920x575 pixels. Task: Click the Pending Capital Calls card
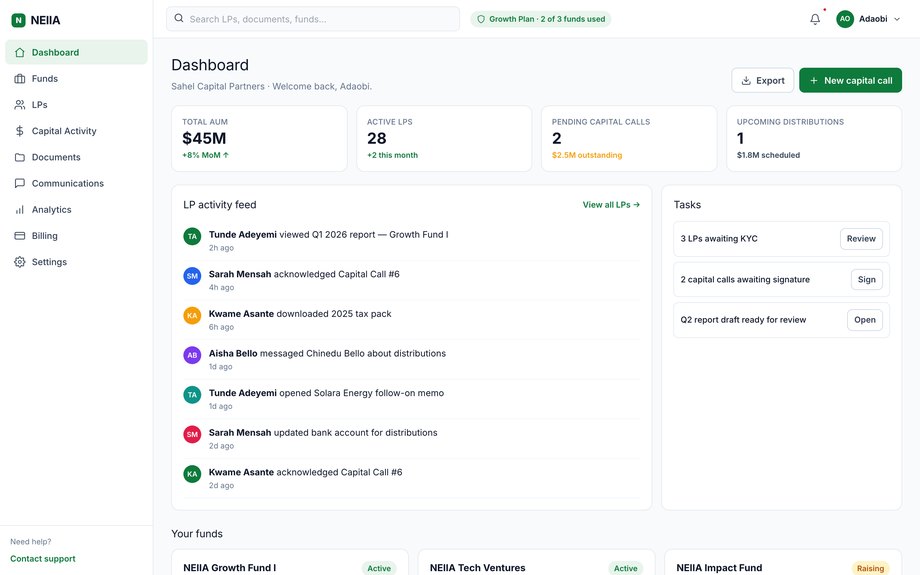[x=629, y=138]
